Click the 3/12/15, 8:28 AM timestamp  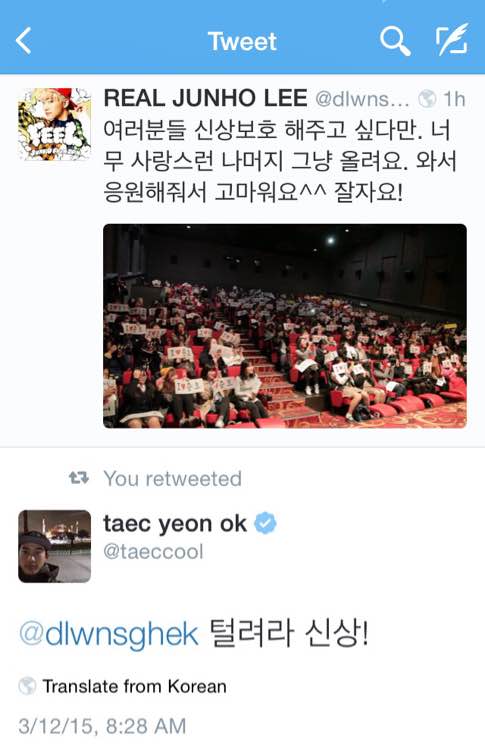tap(102, 726)
